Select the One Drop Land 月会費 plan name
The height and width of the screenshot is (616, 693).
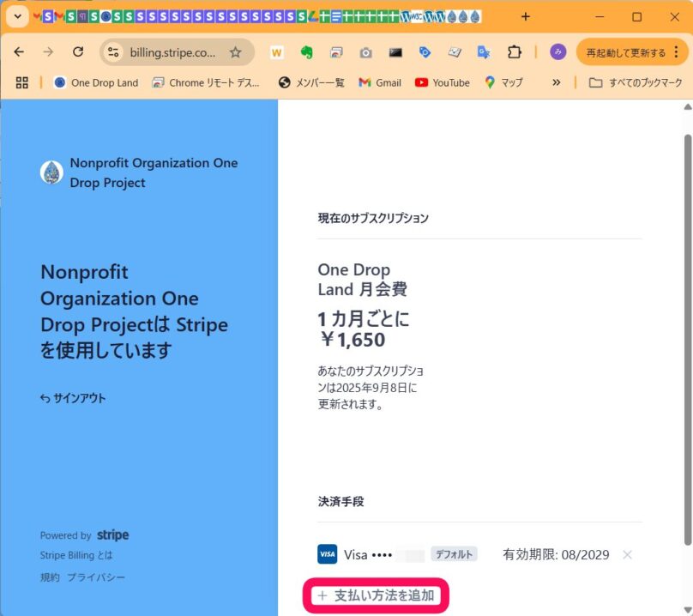(363, 280)
